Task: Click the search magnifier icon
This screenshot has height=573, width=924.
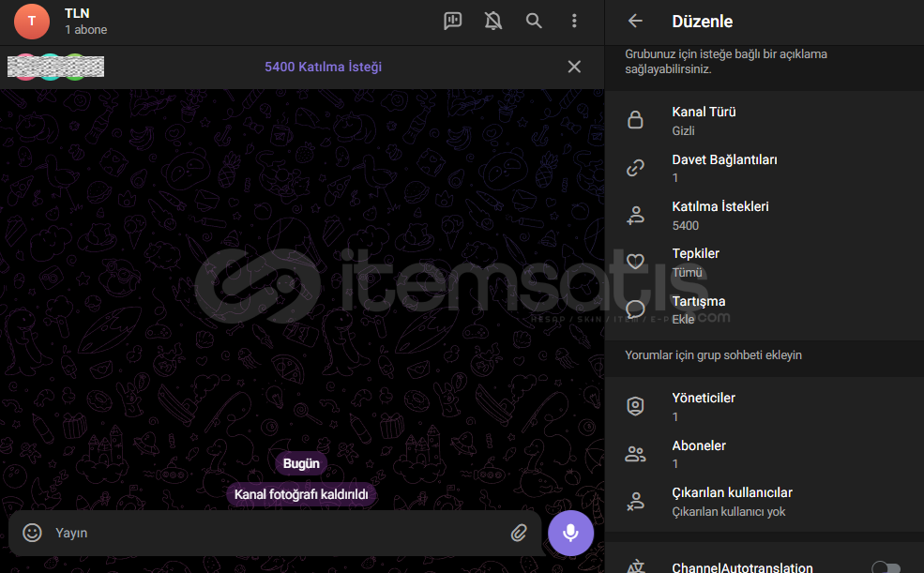Action: 534,21
